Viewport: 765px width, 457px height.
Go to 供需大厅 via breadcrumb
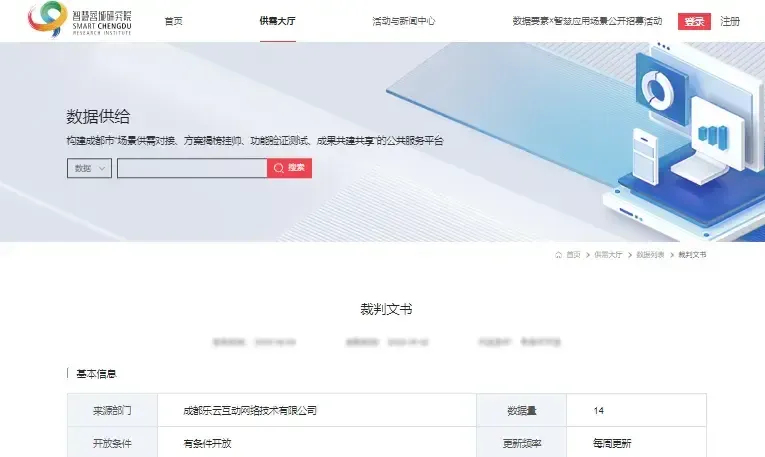click(x=608, y=255)
